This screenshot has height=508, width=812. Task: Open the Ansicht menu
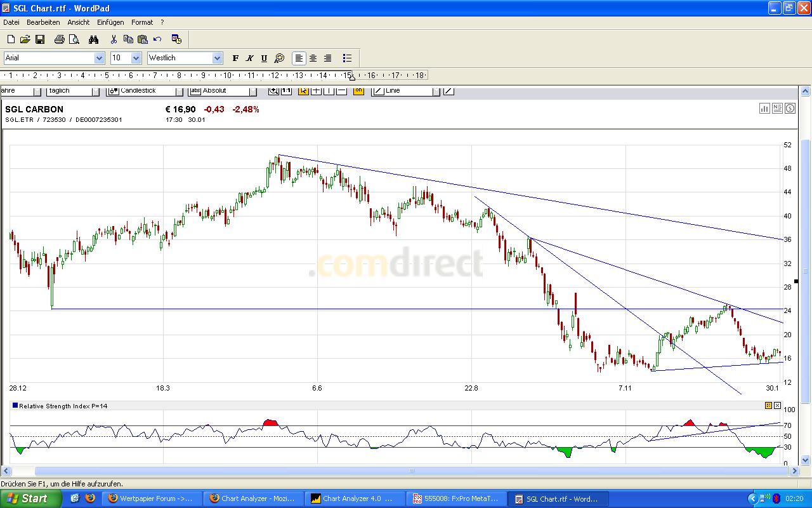(79, 22)
